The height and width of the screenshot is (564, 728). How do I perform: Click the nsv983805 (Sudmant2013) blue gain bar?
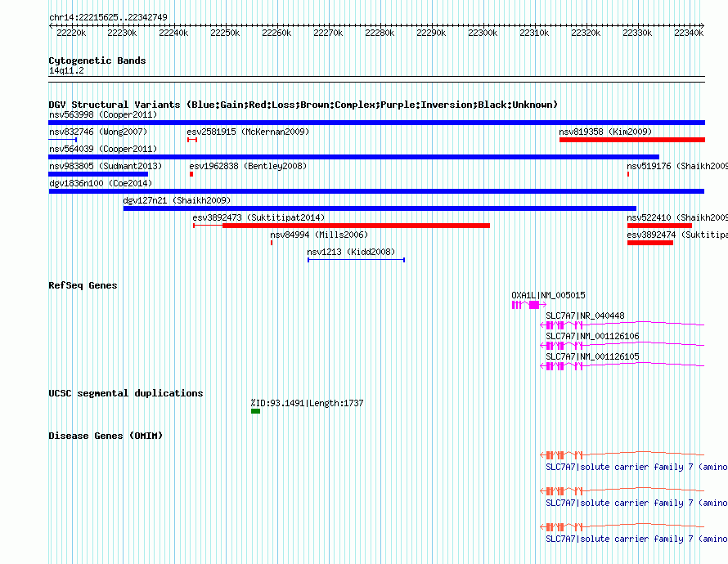[98, 174]
